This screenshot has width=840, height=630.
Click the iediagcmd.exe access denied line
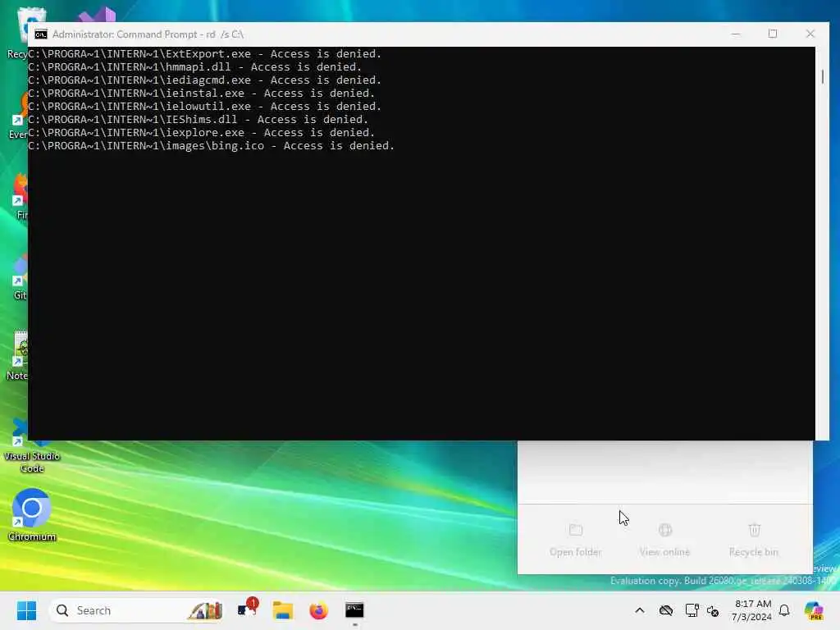(204, 80)
